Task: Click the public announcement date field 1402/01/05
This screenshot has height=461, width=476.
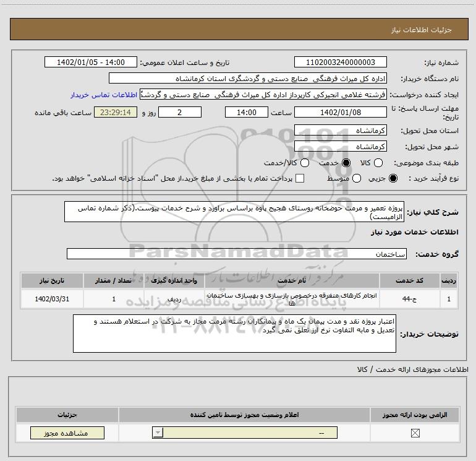Action: [91, 62]
